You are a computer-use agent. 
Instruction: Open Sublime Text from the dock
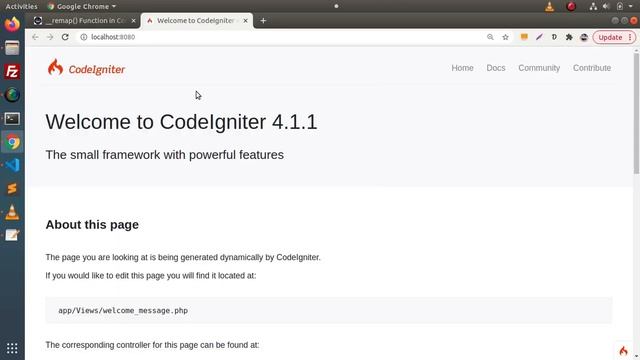(x=12, y=189)
